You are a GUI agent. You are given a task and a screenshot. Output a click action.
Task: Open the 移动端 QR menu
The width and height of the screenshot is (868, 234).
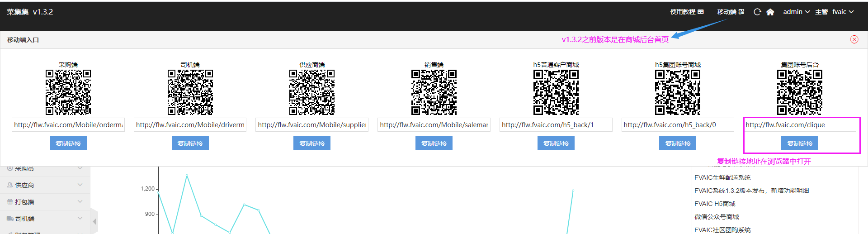730,12
